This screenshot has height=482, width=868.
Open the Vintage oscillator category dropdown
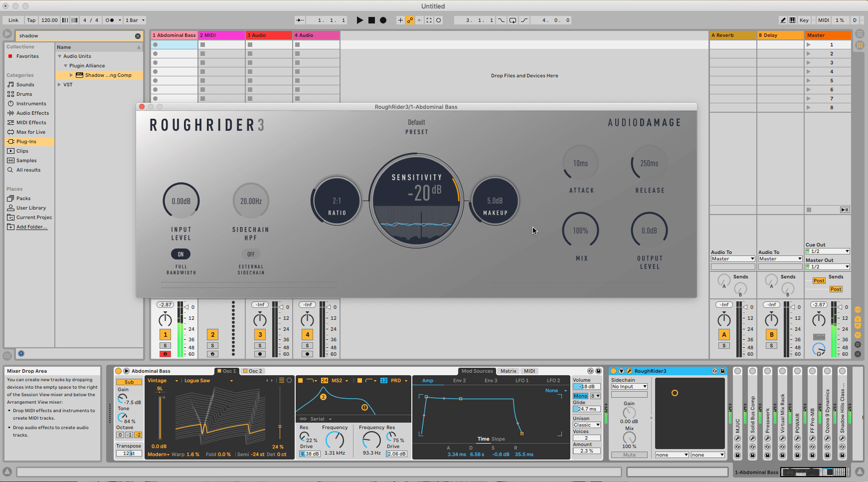(x=163, y=381)
